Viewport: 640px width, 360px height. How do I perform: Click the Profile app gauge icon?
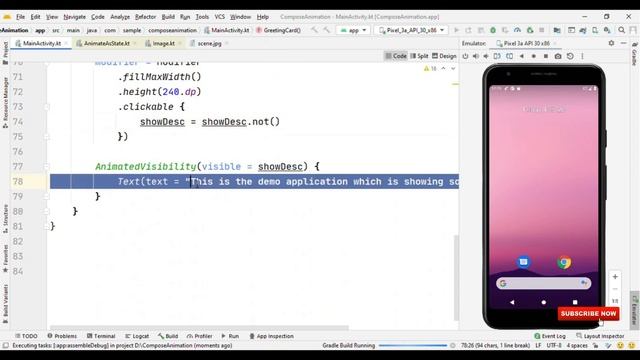(x=517, y=30)
